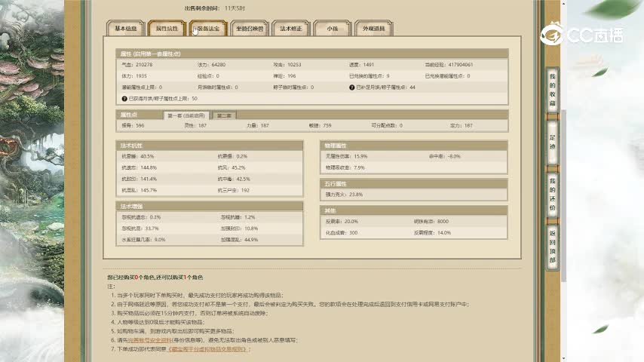
Task: Select the 出售剩余时间 11天5时 text
Action: (x=215, y=8)
